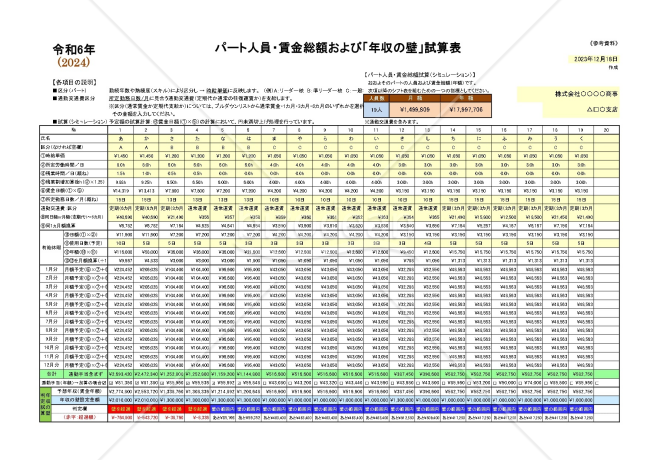Viewport: 650px width, 460px height.
Task: Click the (参考資料) note at top right
Action: pos(604,43)
